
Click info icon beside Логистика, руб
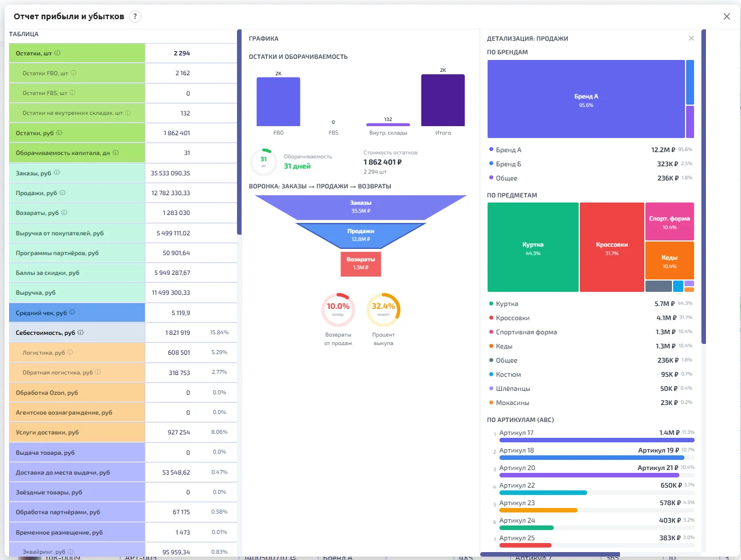click(70, 352)
